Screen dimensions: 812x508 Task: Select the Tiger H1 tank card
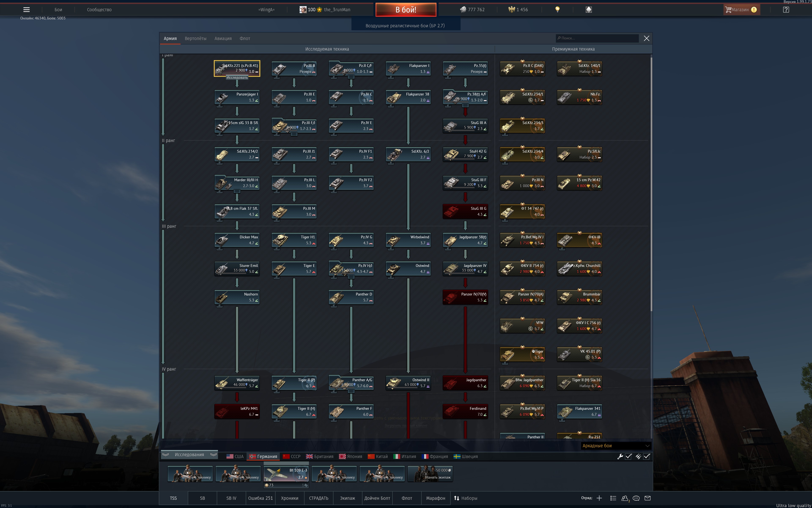point(294,240)
